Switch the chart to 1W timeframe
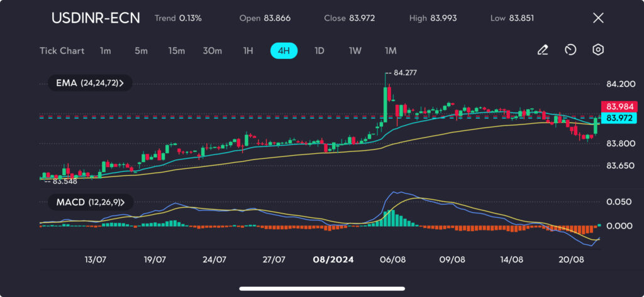This screenshot has height=297, width=644. point(355,51)
